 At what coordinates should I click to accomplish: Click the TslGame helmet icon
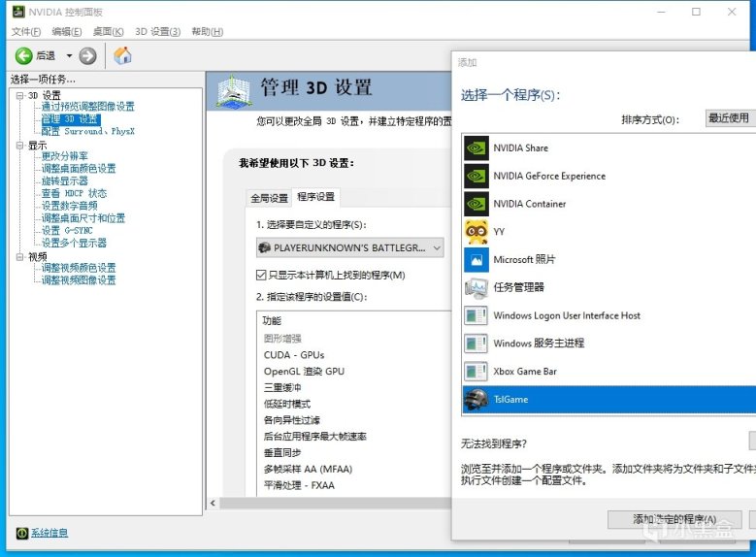476,400
